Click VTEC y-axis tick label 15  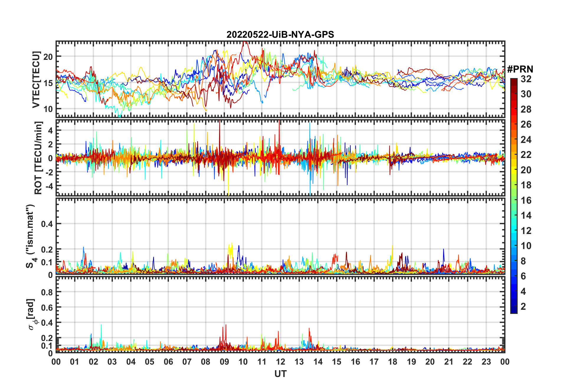tap(48, 83)
